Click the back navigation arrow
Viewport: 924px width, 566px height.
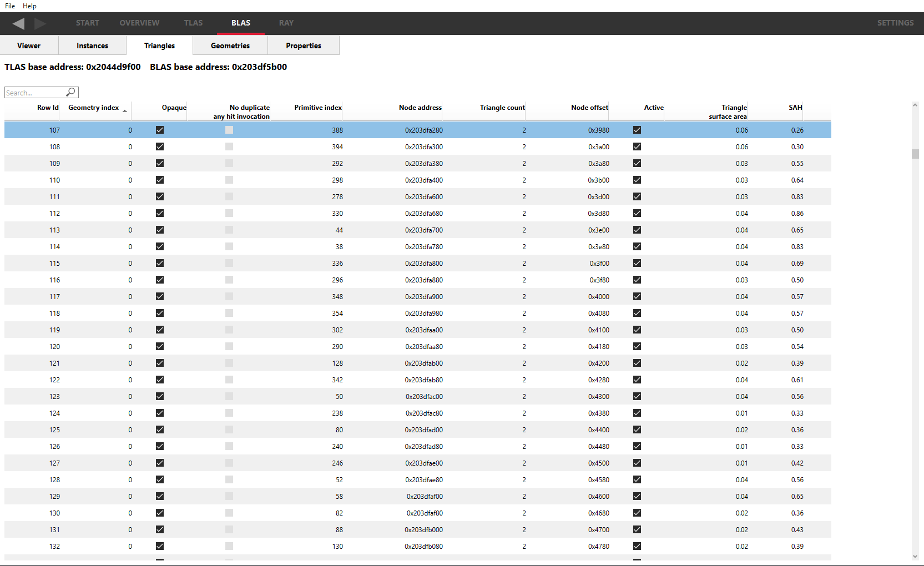(18, 23)
